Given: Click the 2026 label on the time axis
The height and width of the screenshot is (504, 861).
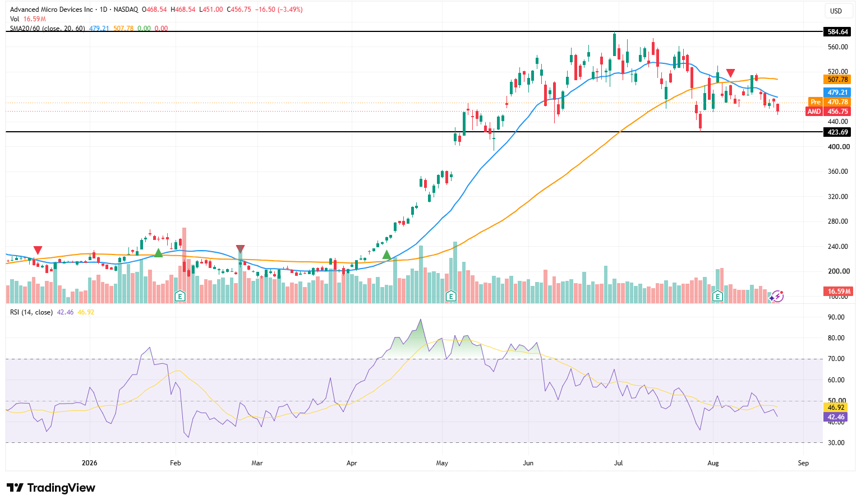Looking at the screenshot, I should pos(89,463).
